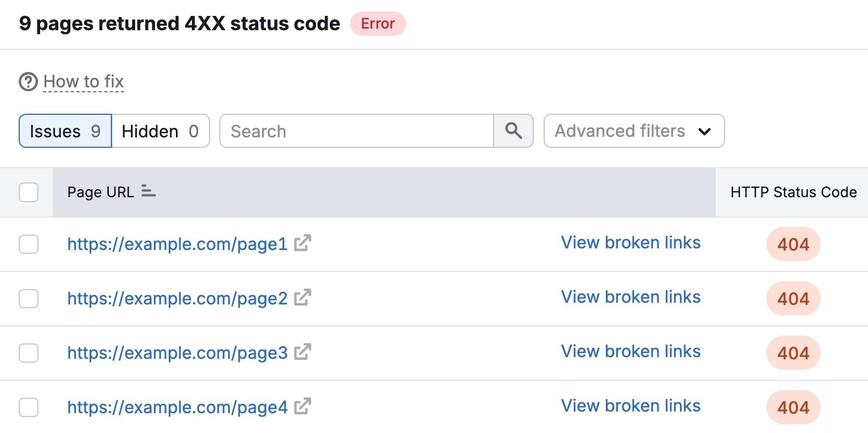Open page3 in new tab using external-link icon

303,352
